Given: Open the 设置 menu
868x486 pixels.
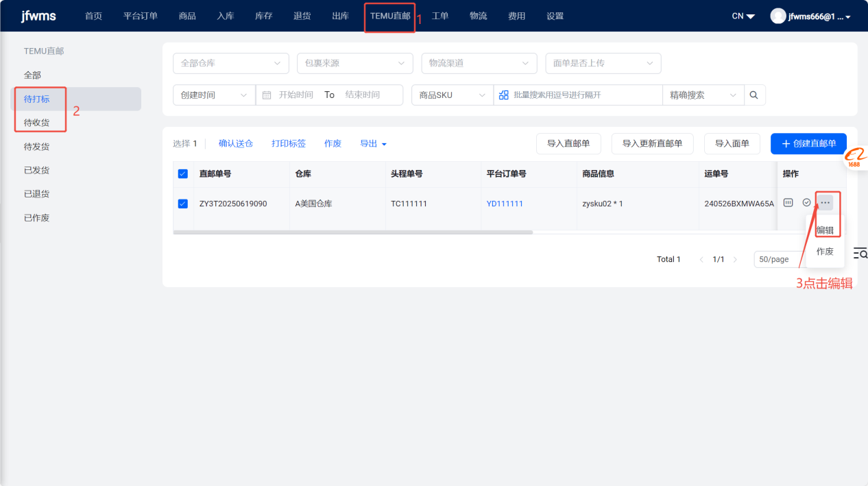Looking at the screenshot, I should coord(555,16).
